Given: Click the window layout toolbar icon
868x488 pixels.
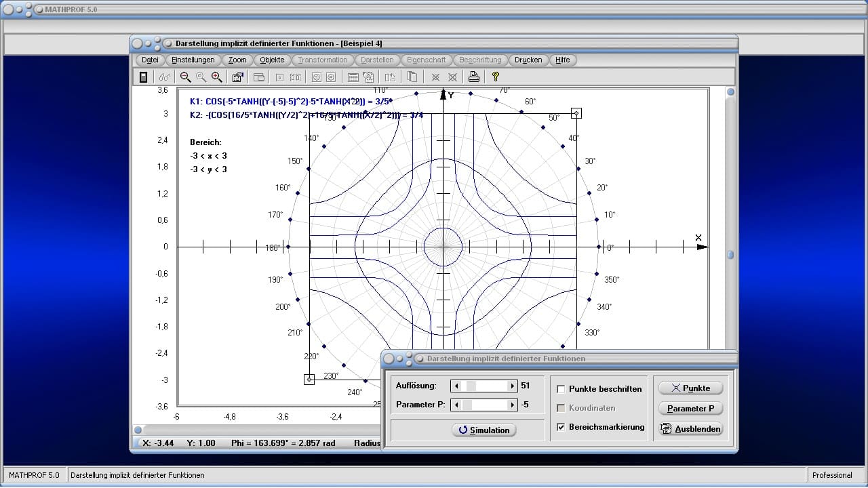Looking at the screenshot, I should tap(258, 77).
